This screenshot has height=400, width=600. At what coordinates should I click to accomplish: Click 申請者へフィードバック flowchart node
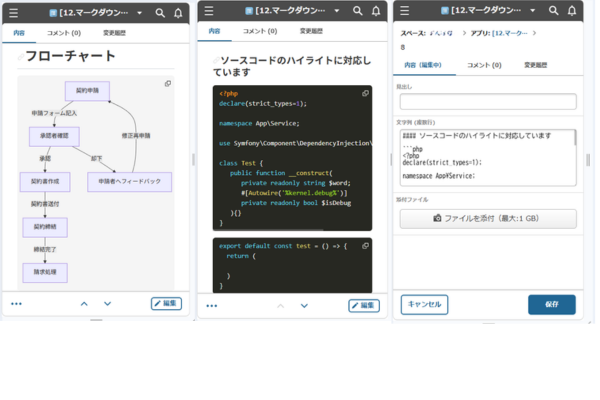(130, 182)
